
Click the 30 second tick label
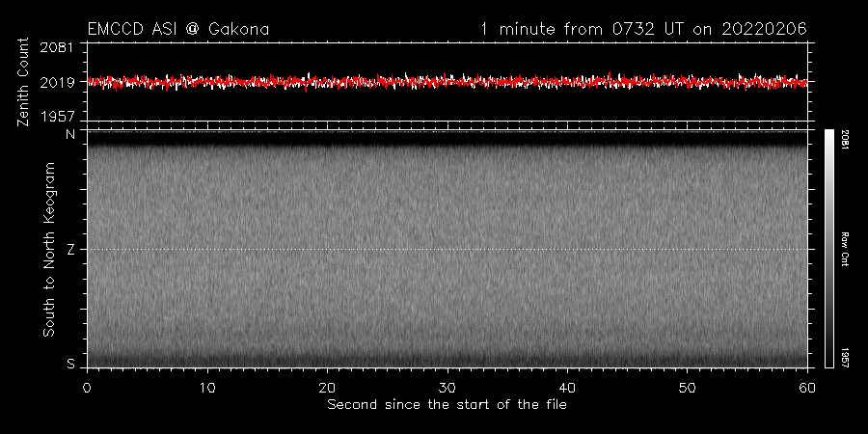click(447, 388)
